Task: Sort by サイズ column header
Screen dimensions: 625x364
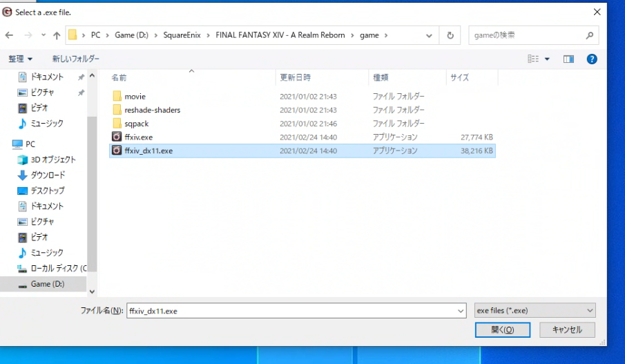Action: (459, 77)
